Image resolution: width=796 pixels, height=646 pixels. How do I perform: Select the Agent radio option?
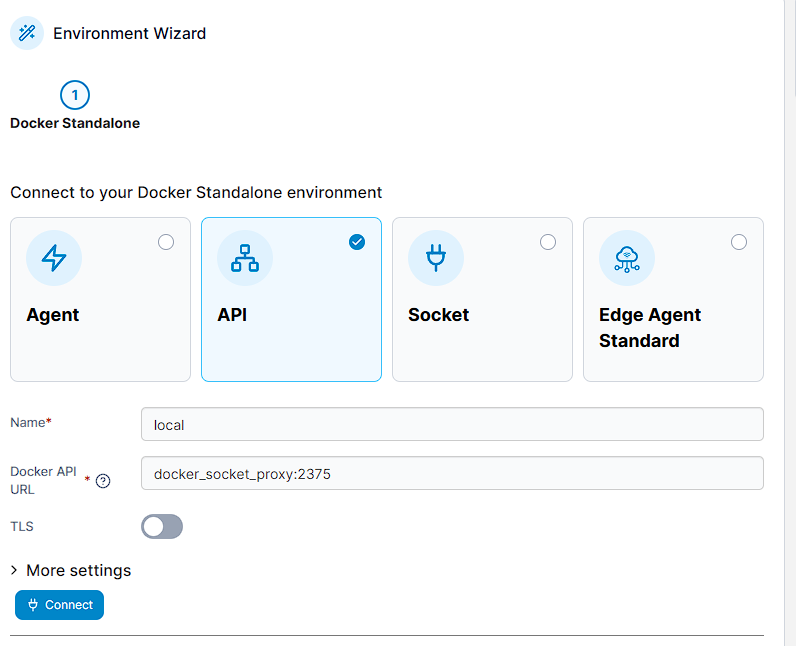[166, 242]
